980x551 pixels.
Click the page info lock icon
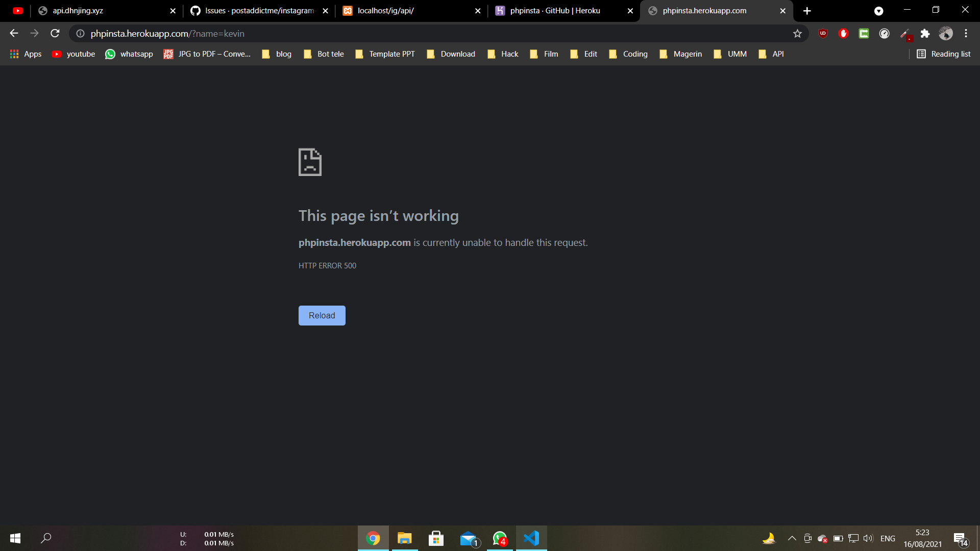pyautogui.click(x=80, y=34)
